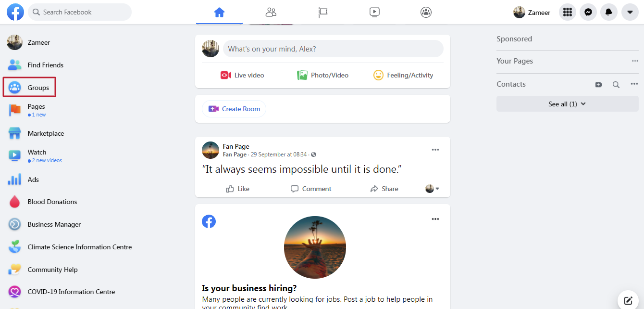Open Groups in the left sidebar

pos(29,88)
